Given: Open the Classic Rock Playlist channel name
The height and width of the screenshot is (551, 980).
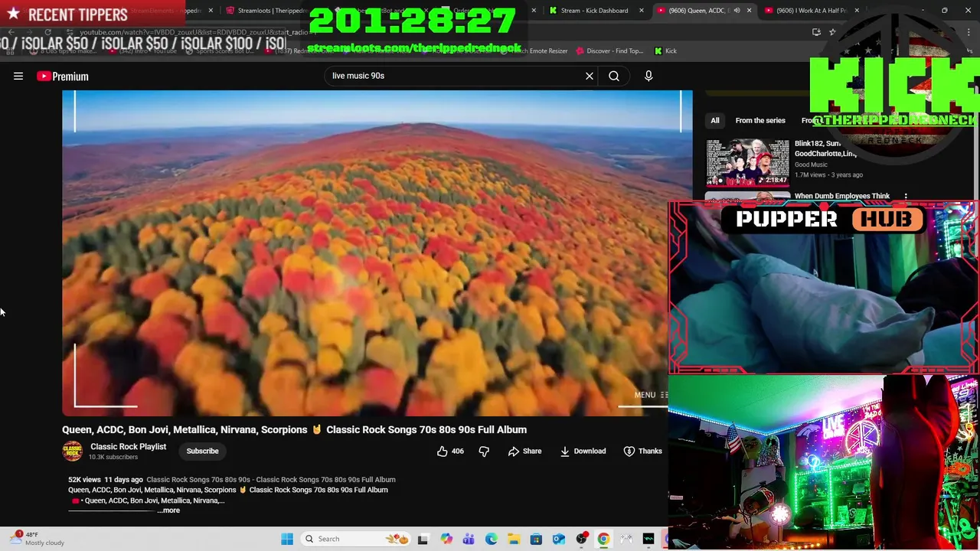Looking at the screenshot, I should tap(128, 446).
